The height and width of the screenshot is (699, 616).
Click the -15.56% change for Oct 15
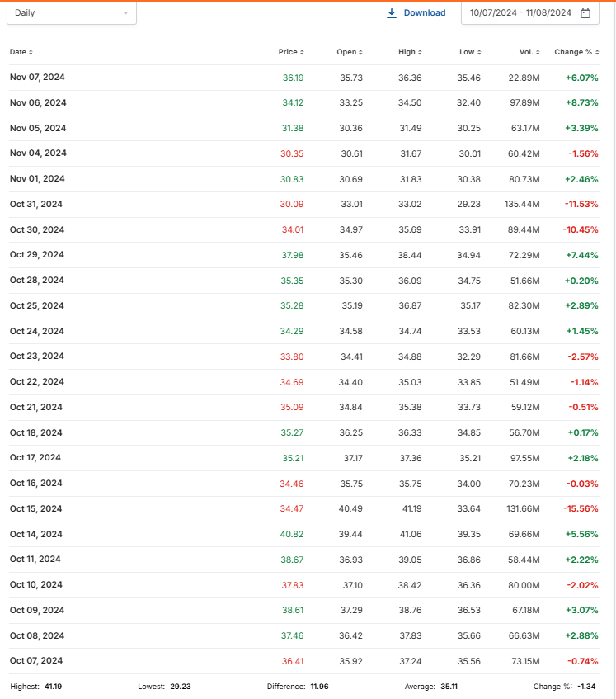tap(581, 508)
